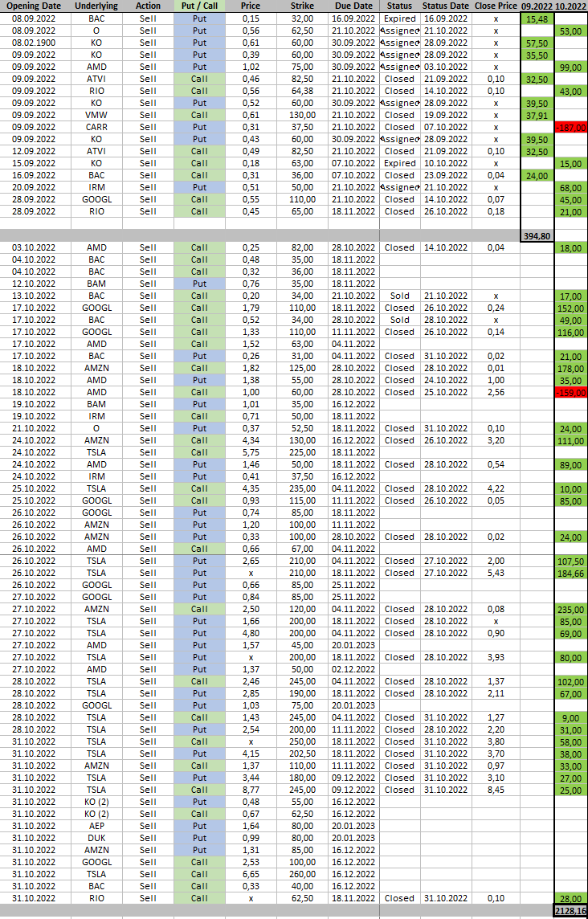588x919 pixels.
Task: Select the 260,00 strike cell
Action: [302, 874]
